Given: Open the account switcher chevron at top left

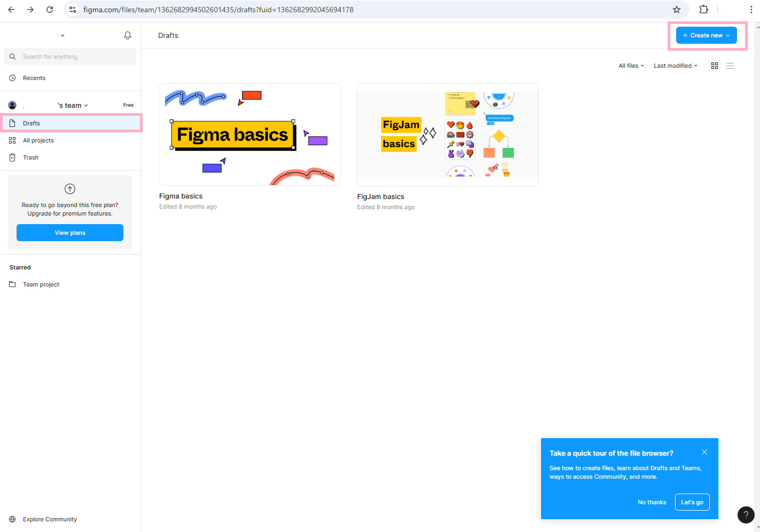Looking at the screenshot, I should 62,36.
